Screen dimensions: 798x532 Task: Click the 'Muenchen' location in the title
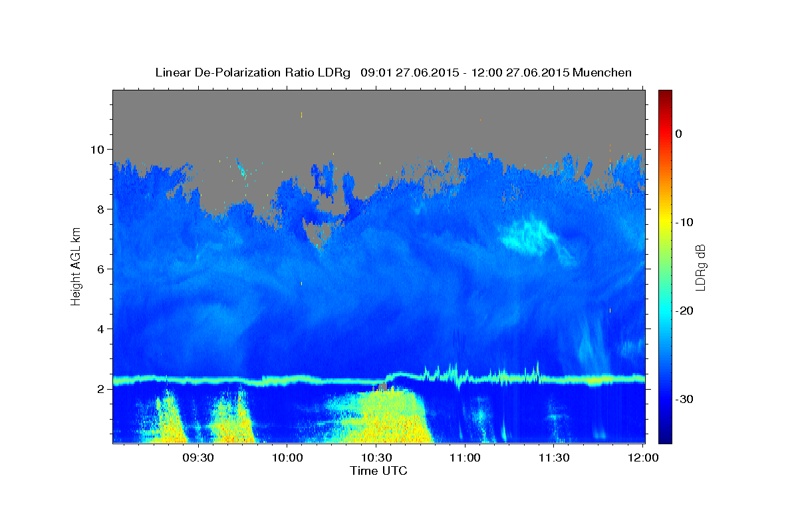tap(602, 72)
